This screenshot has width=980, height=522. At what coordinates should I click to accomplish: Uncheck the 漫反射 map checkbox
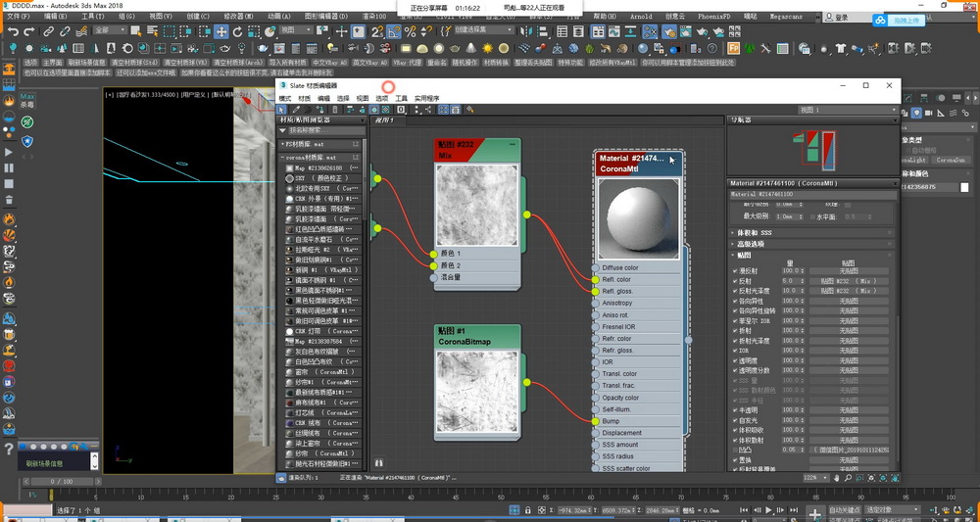pos(735,271)
